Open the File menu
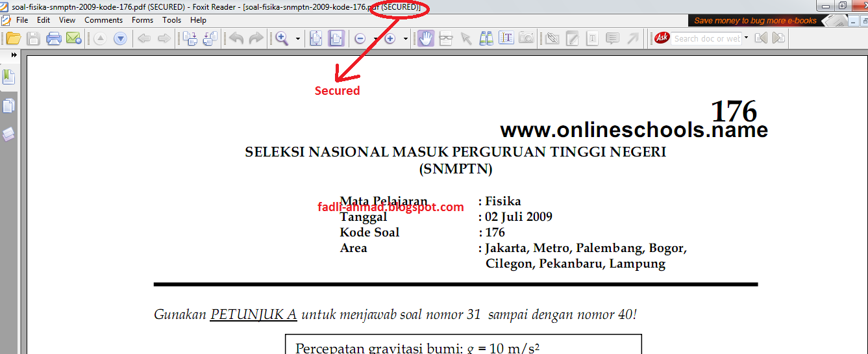 click(x=22, y=20)
